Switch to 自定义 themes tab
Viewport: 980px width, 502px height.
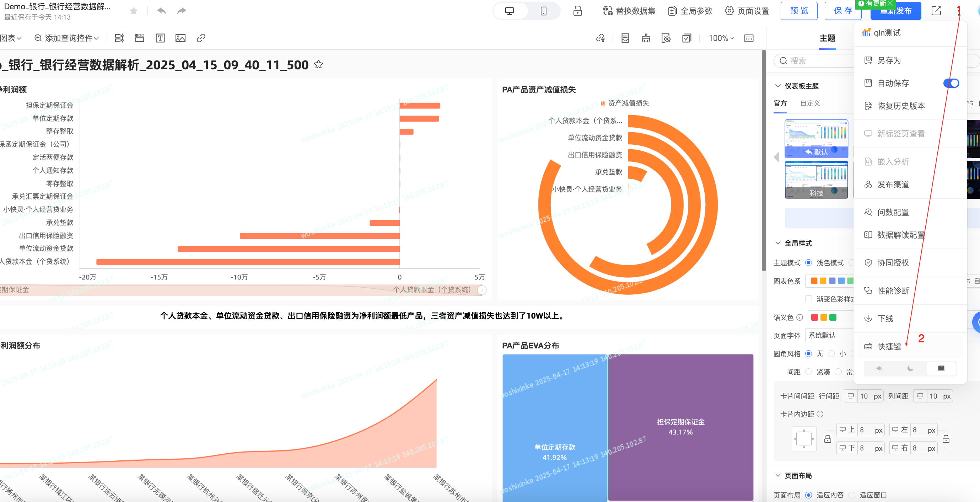pos(810,103)
